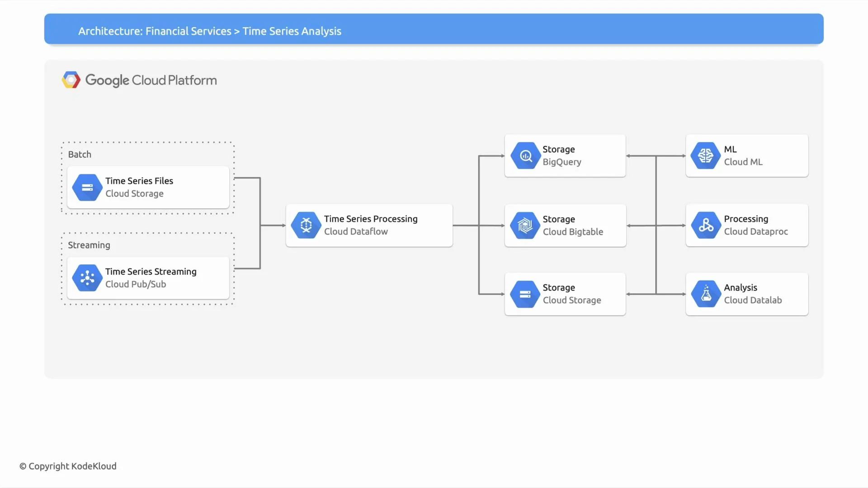Click the 'Cloud Dataflow' subtitle text
The image size is (868, 488).
[356, 231]
